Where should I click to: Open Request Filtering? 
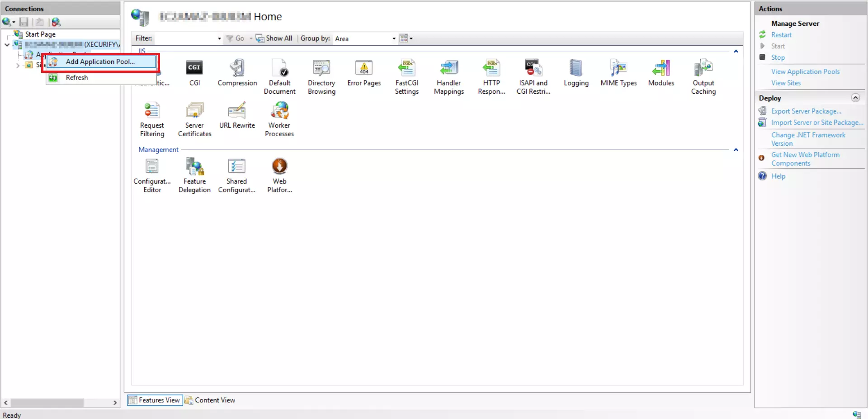click(x=151, y=118)
